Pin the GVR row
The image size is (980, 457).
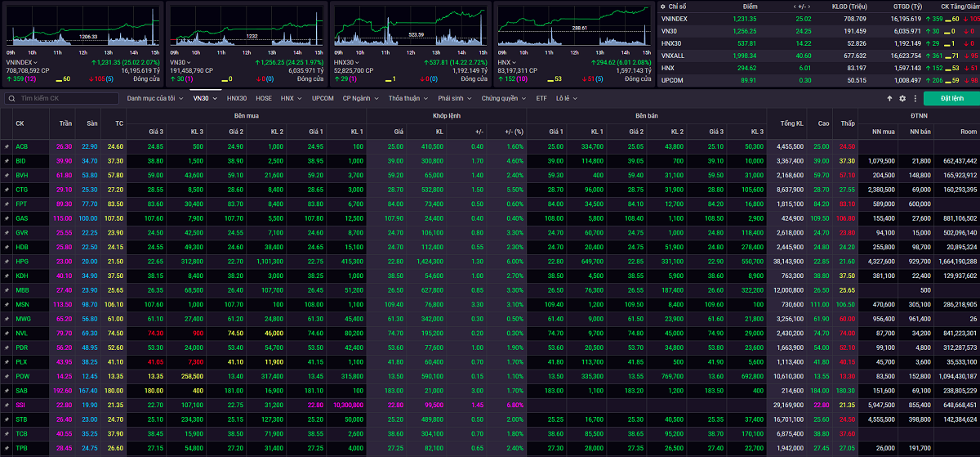click(x=7, y=232)
